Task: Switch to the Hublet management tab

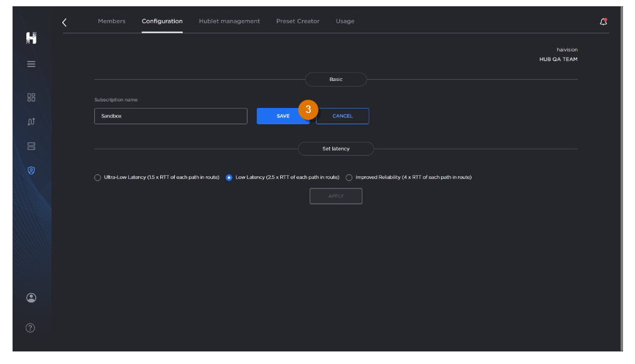Action: [229, 21]
